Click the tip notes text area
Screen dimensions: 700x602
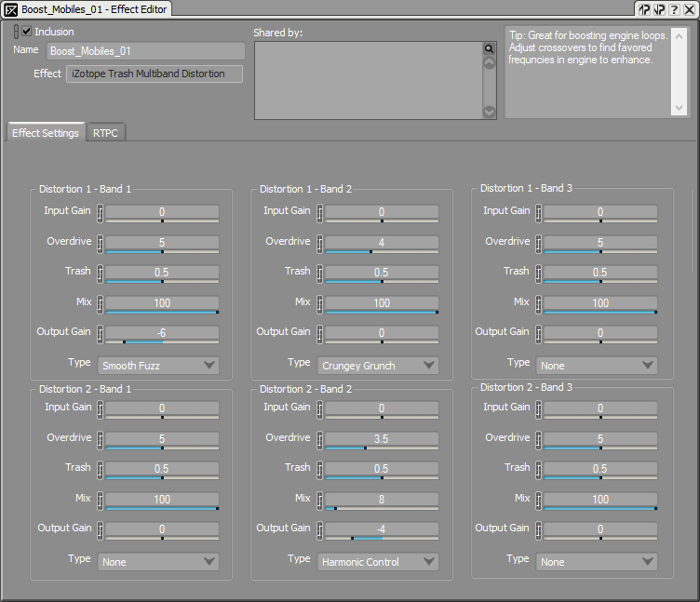pos(587,72)
